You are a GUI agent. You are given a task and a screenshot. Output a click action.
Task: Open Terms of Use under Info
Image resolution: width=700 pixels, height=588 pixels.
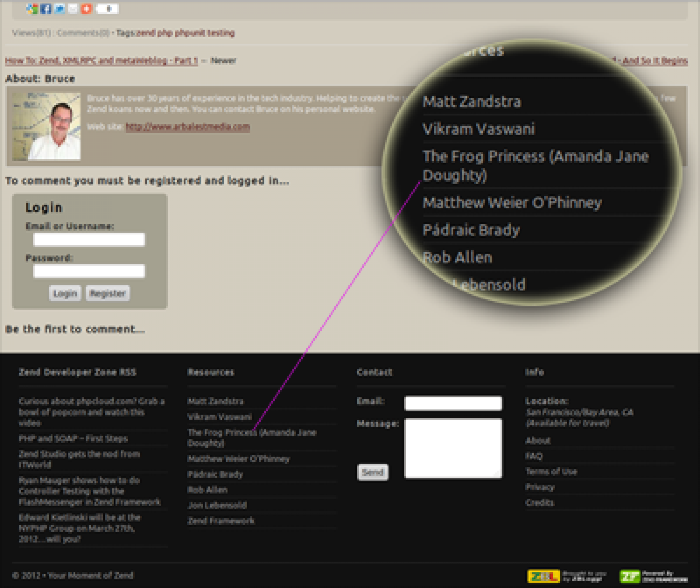(551, 471)
